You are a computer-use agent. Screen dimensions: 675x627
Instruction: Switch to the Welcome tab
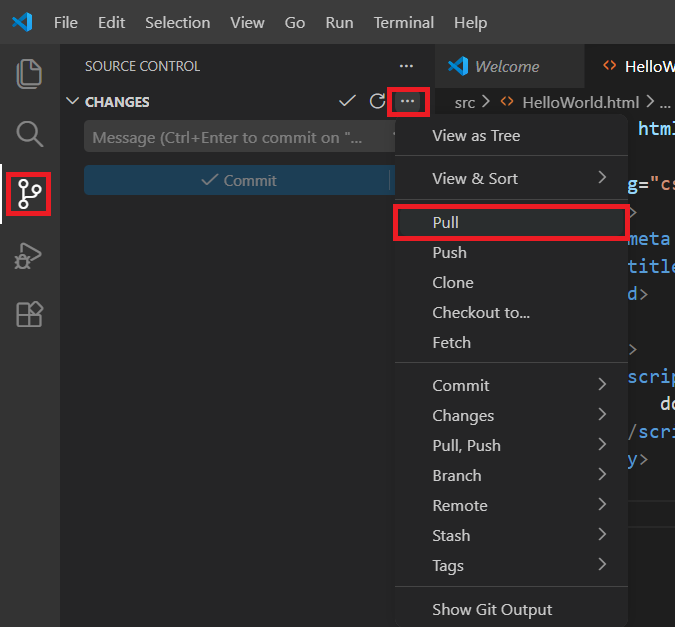tap(506, 66)
